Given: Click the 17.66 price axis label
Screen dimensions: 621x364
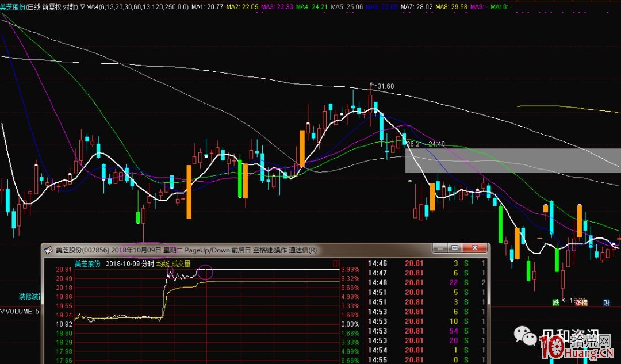Looking at the screenshot, I should [64, 361].
